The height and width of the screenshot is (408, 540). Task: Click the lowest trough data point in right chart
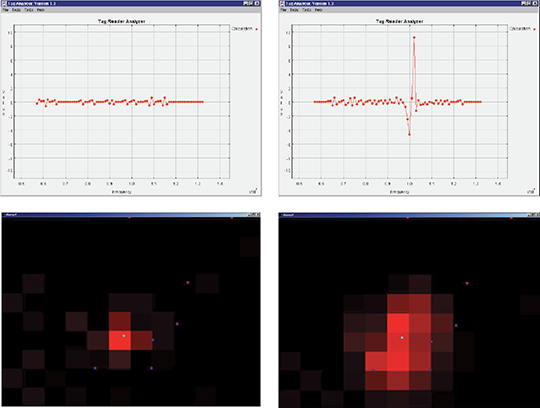tap(409, 134)
